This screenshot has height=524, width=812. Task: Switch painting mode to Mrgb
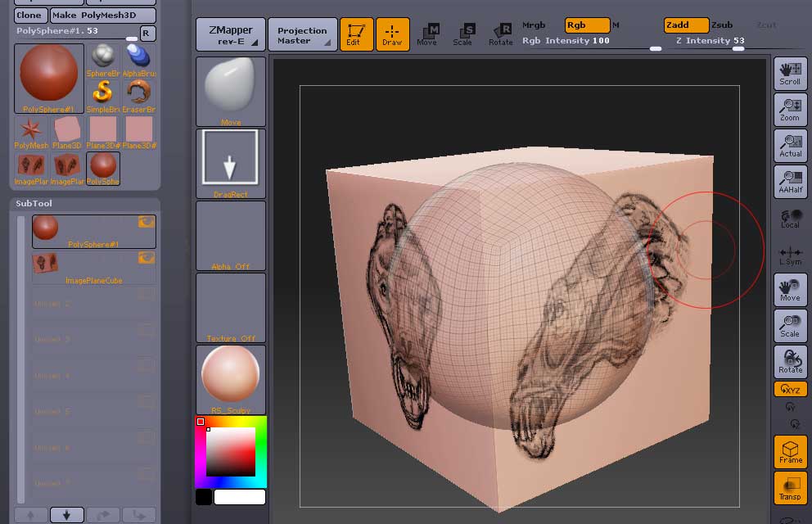(534, 25)
